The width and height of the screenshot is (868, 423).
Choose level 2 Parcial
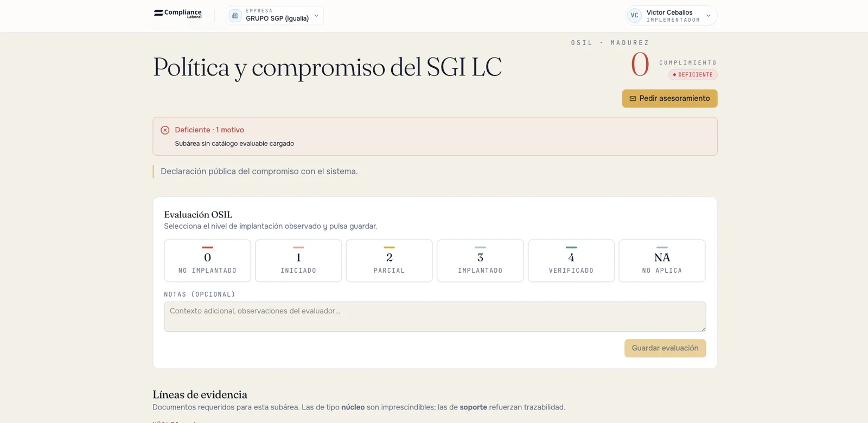pyautogui.click(x=389, y=261)
